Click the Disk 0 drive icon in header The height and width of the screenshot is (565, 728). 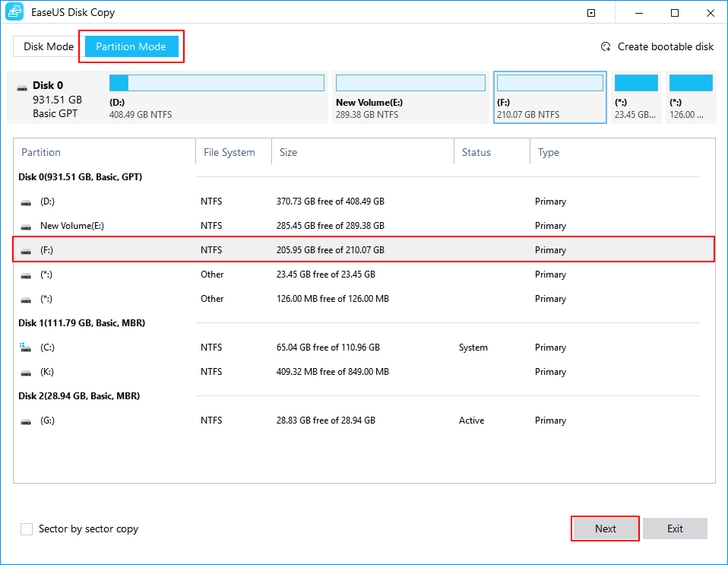tap(22, 87)
